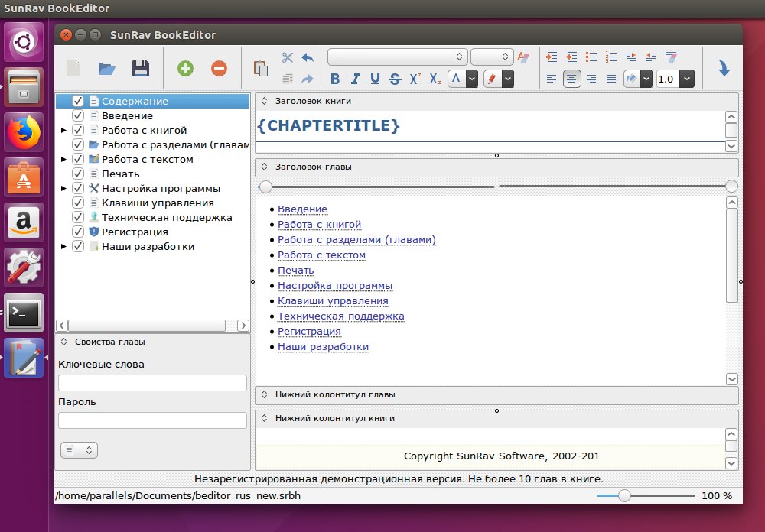The height and width of the screenshot is (532, 765).
Task: Uncheck the Содержание chapter checkbox
Action: point(77,101)
